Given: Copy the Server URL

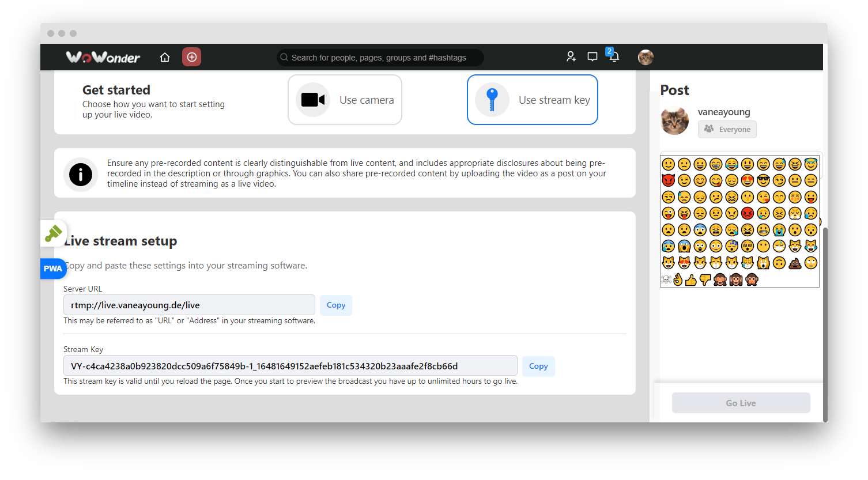Looking at the screenshot, I should pos(335,305).
